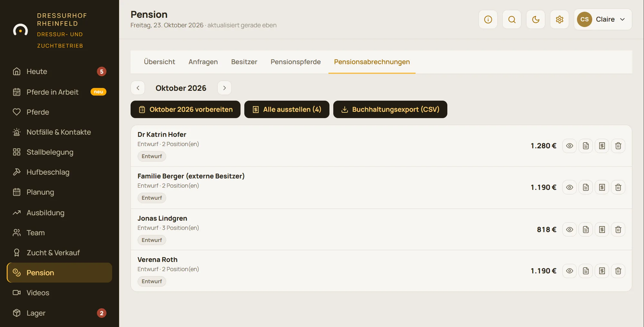Screen dimensions: 644x327
Task: Click the Dressurhof Rheinfeld logo
Action: pos(20,30)
